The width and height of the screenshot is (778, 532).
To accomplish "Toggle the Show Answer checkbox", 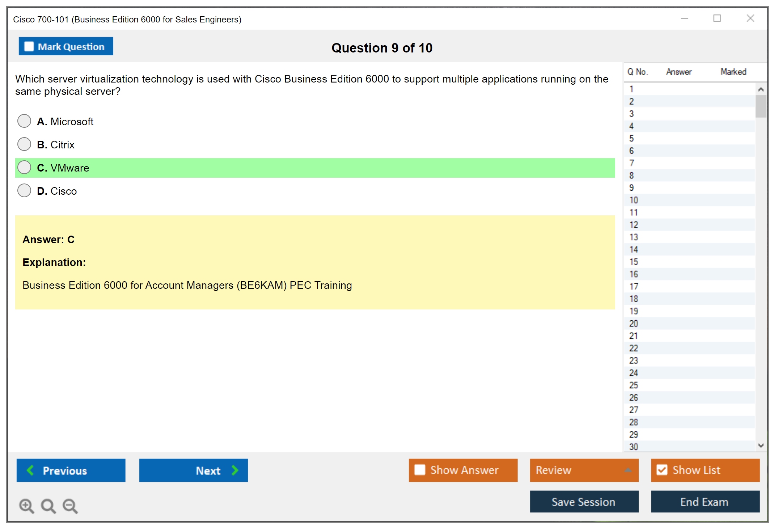I will (x=420, y=470).
